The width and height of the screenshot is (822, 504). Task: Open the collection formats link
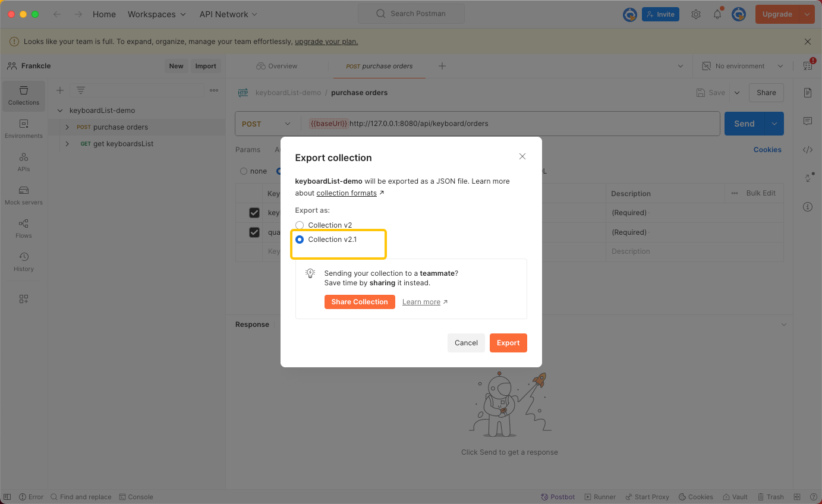[347, 193]
